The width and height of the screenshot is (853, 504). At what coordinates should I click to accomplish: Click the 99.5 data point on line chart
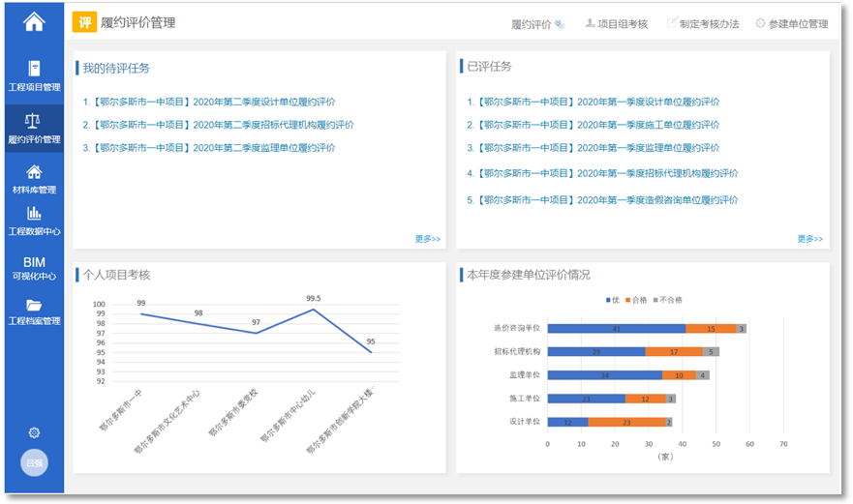tap(313, 310)
